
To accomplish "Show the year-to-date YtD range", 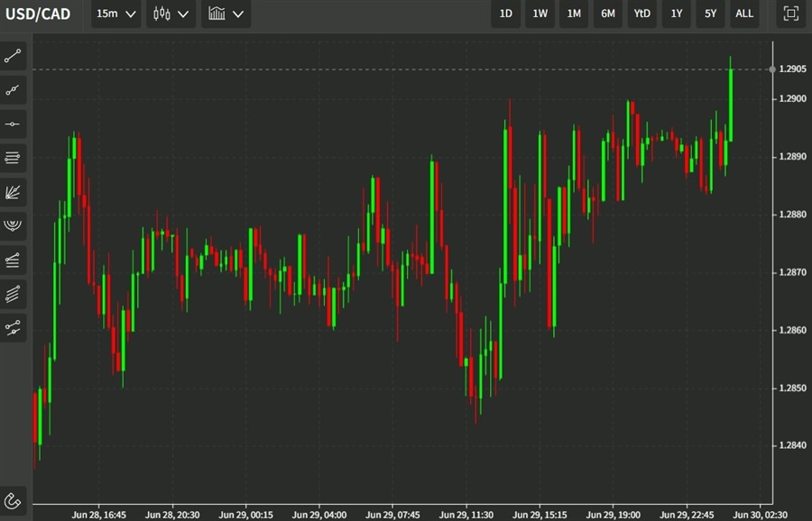I will (x=642, y=14).
